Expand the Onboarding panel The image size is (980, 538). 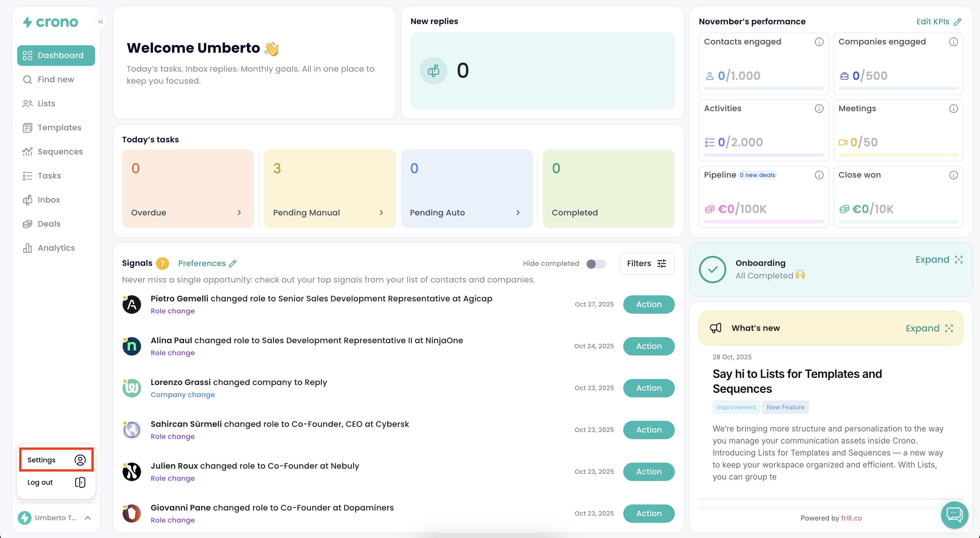(939, 260)
